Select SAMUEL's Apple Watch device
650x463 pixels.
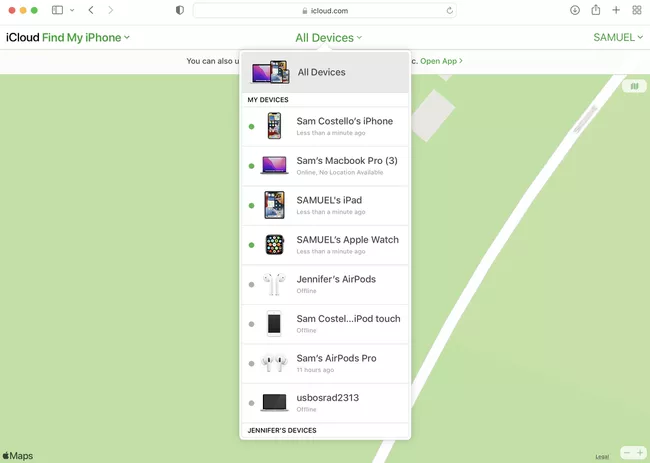(x=347, y=245)
